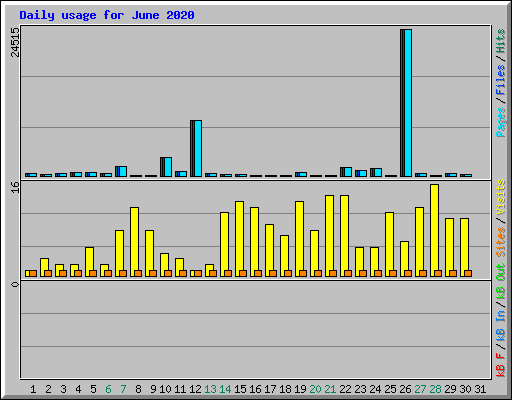512x400 pixels.
Task: Click the 'Visits' legend label
Action: click(500, 197)
